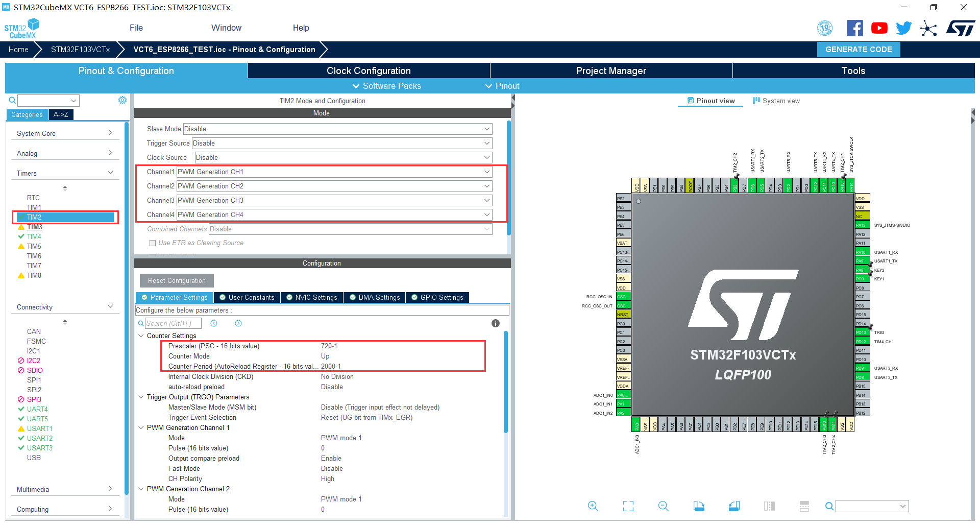Open the ST community network icon
The width and height of the screenshot is (980, 526).
tap(928, 28)
